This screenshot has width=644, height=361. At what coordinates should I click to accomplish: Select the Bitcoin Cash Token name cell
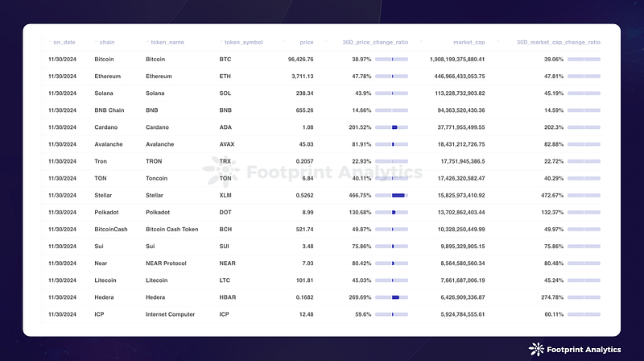click(x=171, y=230)
